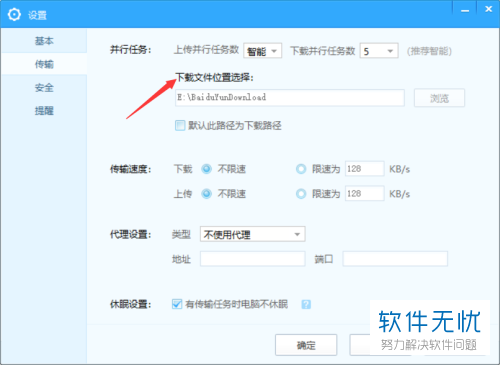The width and height of the screenshot is (500, 365).
Task: Click the download speed limit 128 field
Action: tap(364, 169)
